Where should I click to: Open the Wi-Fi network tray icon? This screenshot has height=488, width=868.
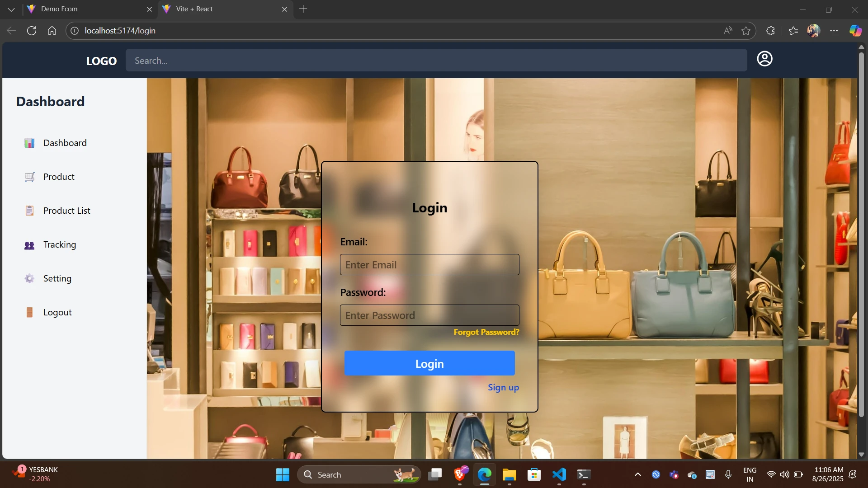point(771,474)
